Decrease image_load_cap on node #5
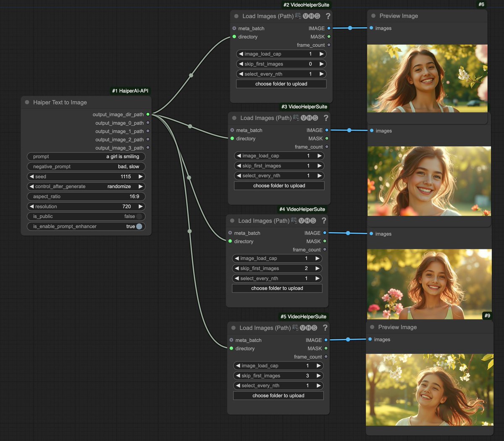Image resolution: width=504 pixels, height=441 pixels. click(238, 365)
